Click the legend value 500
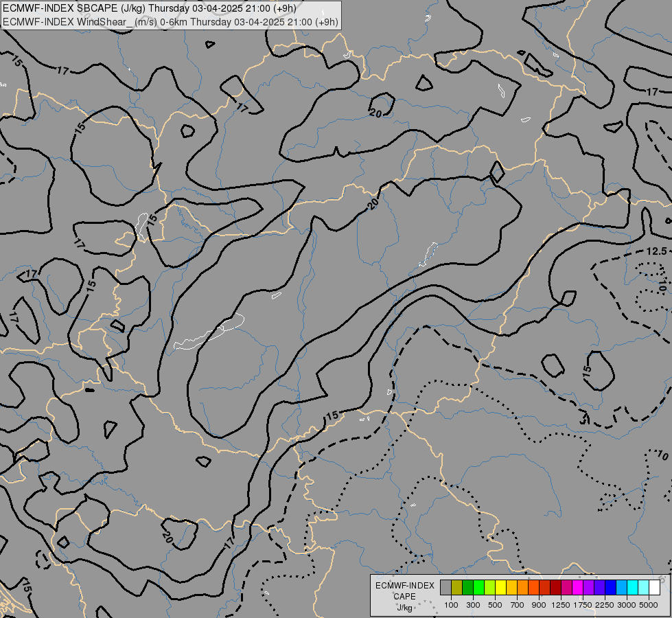 pos(495,605)
